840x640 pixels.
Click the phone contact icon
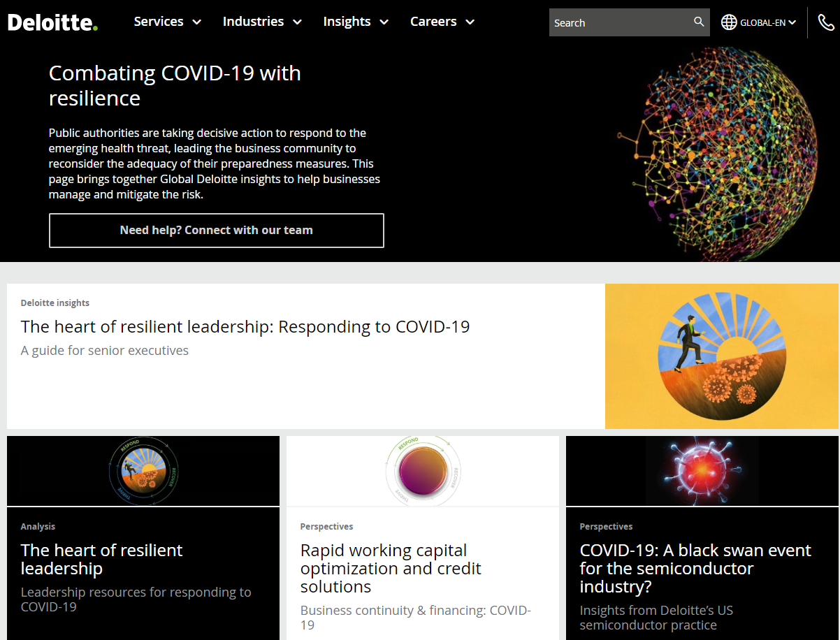tap(826, 23)
